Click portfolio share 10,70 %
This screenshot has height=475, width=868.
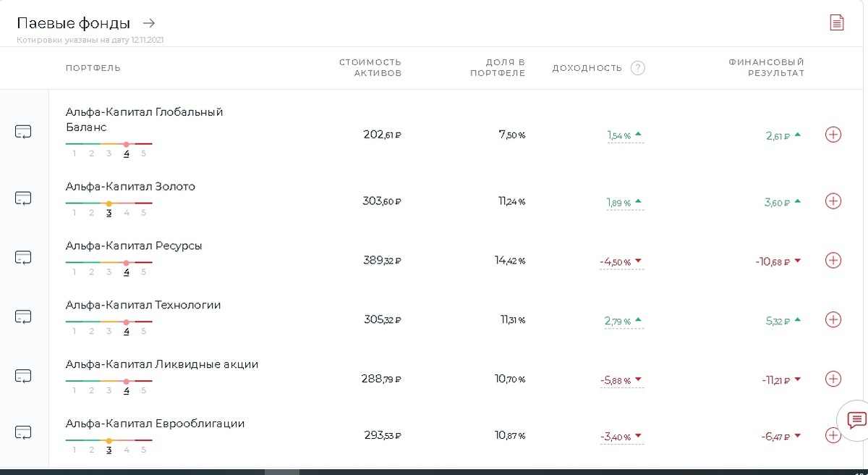click(510, 379)
